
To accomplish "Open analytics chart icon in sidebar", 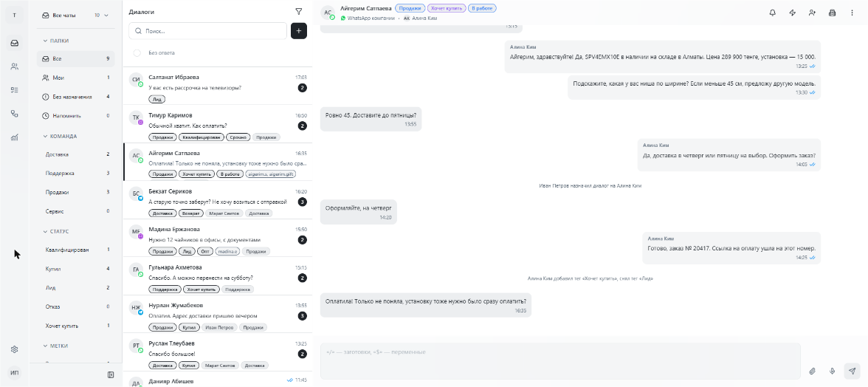I will click(x=15, y=137).
